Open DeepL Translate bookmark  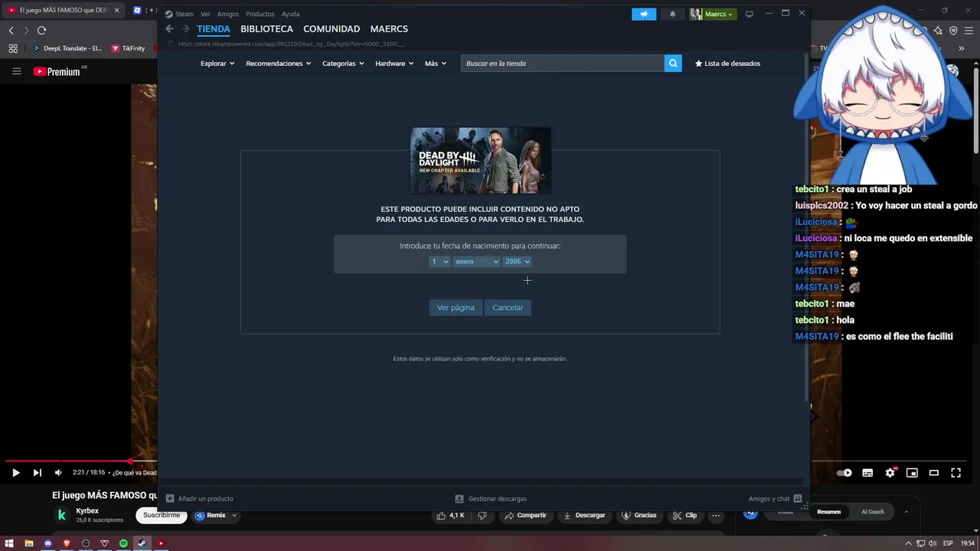[67, 48]
